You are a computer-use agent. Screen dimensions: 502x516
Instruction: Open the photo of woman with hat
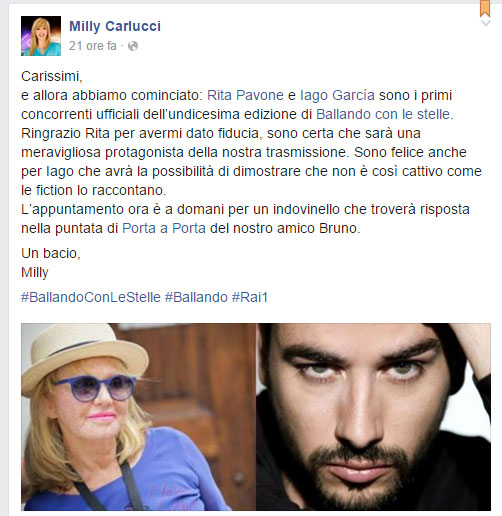pyautogui.click(x=138, y=417)
